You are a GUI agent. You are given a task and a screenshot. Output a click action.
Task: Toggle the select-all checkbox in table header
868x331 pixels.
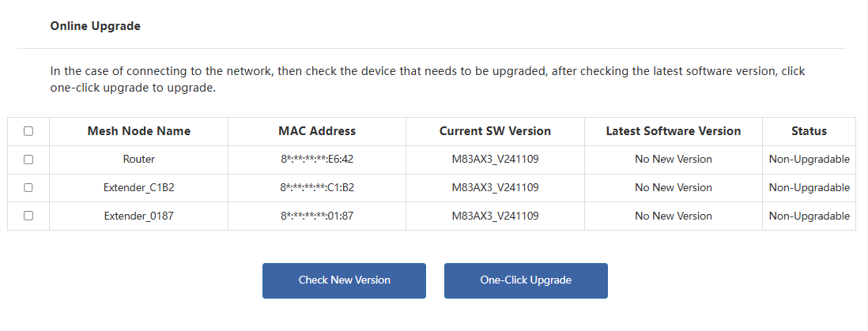coord(28,131)
